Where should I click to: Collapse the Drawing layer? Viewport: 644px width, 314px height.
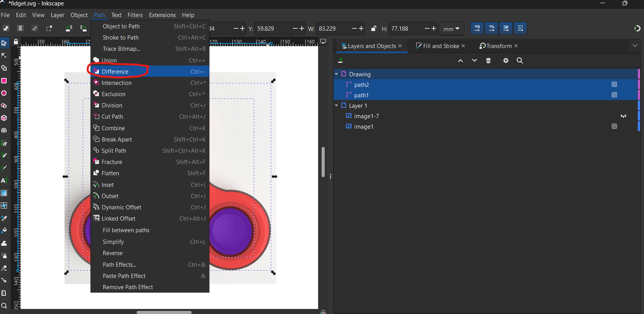pos(336,74)
